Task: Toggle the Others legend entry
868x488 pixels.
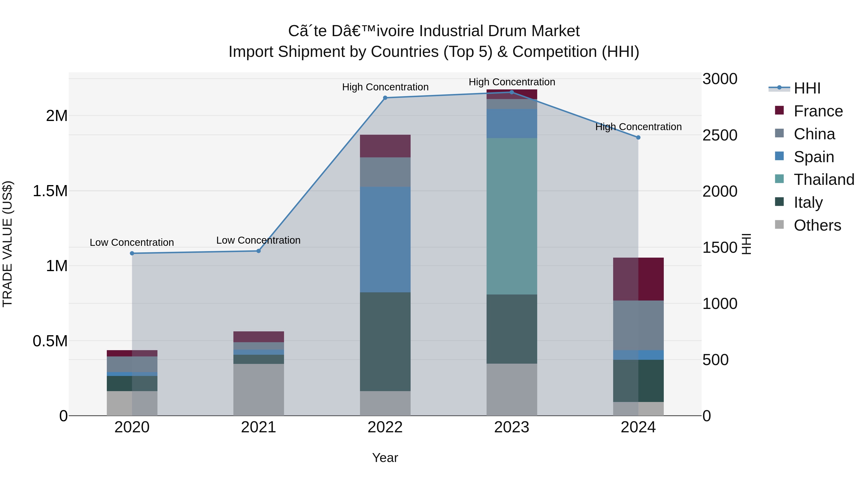Action: tap(808, 225)
